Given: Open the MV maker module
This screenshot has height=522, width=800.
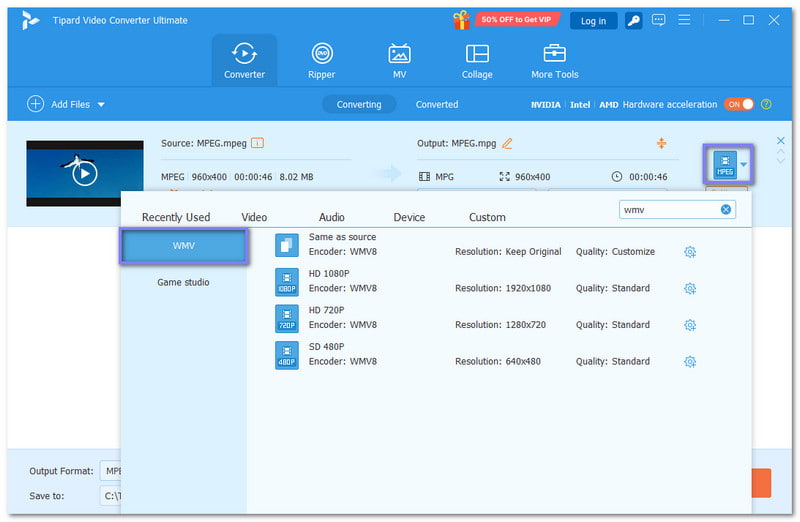Looking at the screenshot, I should pyautogui.click(x=399, y=60).
